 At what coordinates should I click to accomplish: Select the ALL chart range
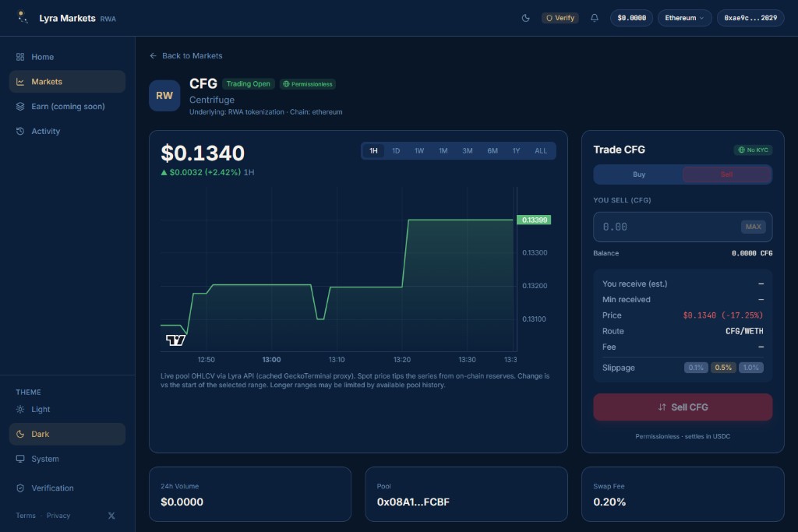(x=541, y=150)
